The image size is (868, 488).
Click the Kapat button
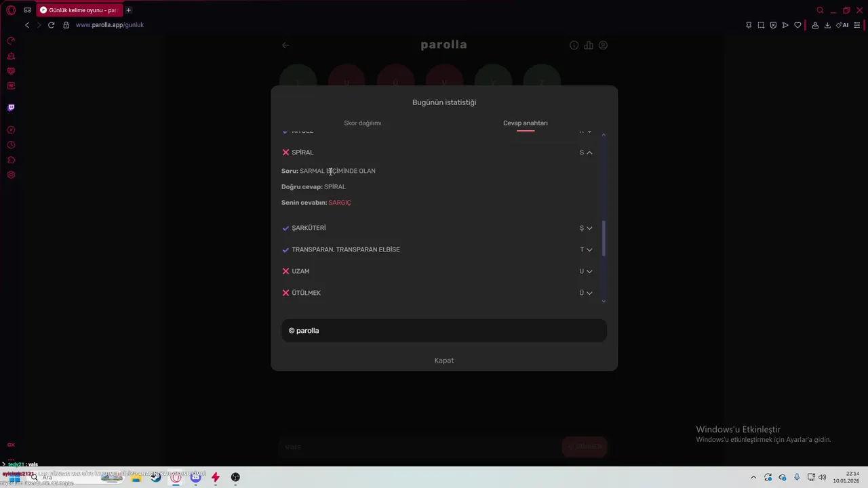[444, 361]
